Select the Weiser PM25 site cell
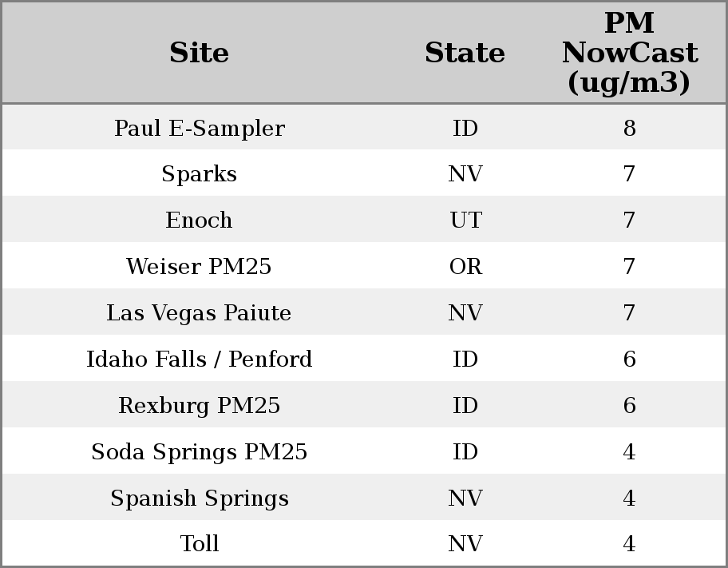This screenshot has height=568, width=728. pyautogui.click(x=199, y=267)
